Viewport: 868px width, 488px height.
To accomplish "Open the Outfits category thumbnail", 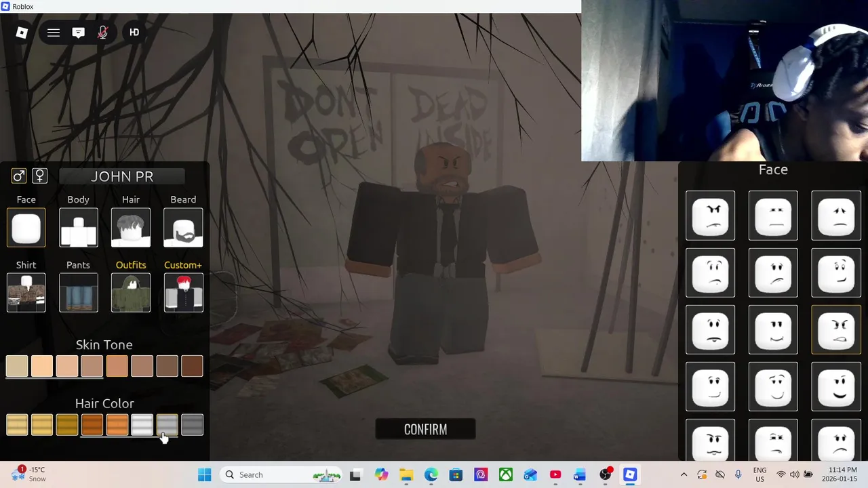I will (131, 293).
